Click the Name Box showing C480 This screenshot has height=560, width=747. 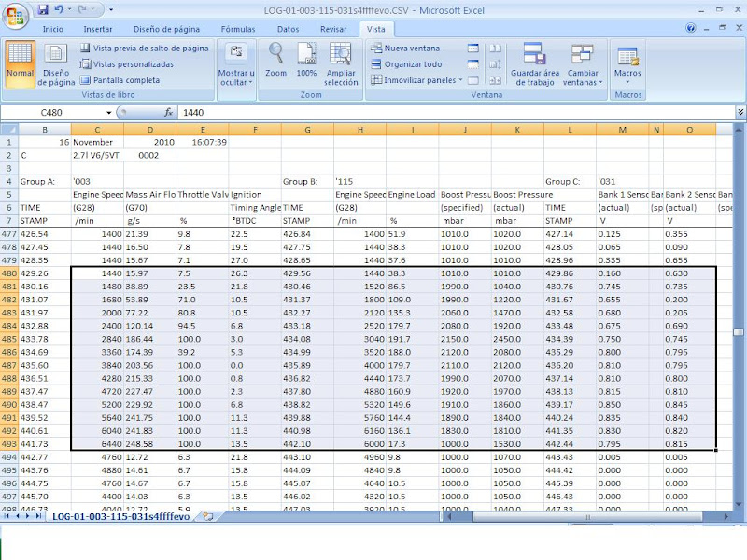pyautogui.click(x=51, y=112)
